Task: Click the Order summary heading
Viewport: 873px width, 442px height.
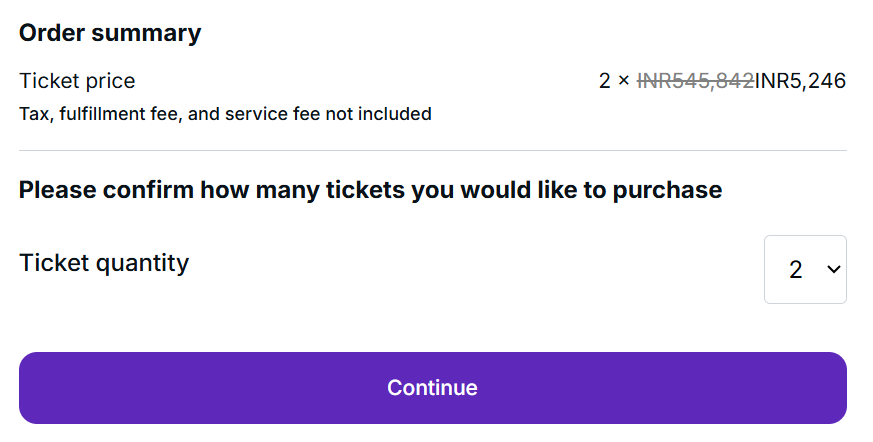Action: pos(110,33)
